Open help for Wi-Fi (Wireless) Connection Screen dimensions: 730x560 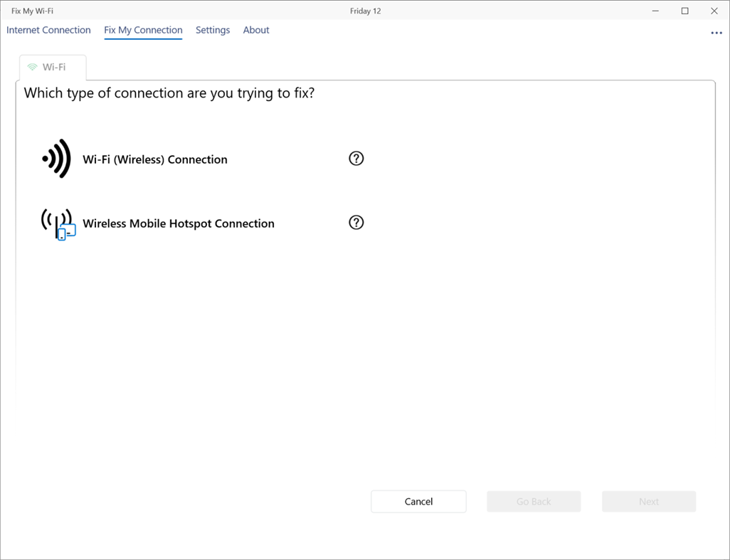pyautogui.click(x=356, y=159)
